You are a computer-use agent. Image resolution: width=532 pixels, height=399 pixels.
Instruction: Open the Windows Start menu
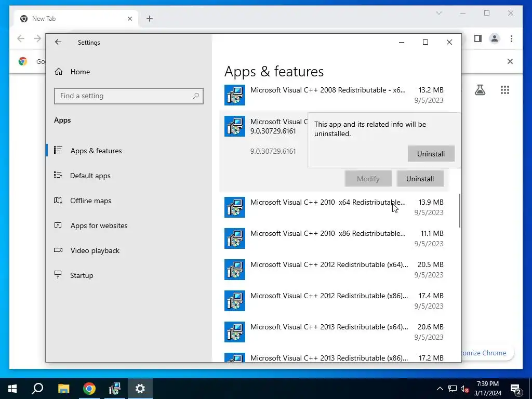12,389
